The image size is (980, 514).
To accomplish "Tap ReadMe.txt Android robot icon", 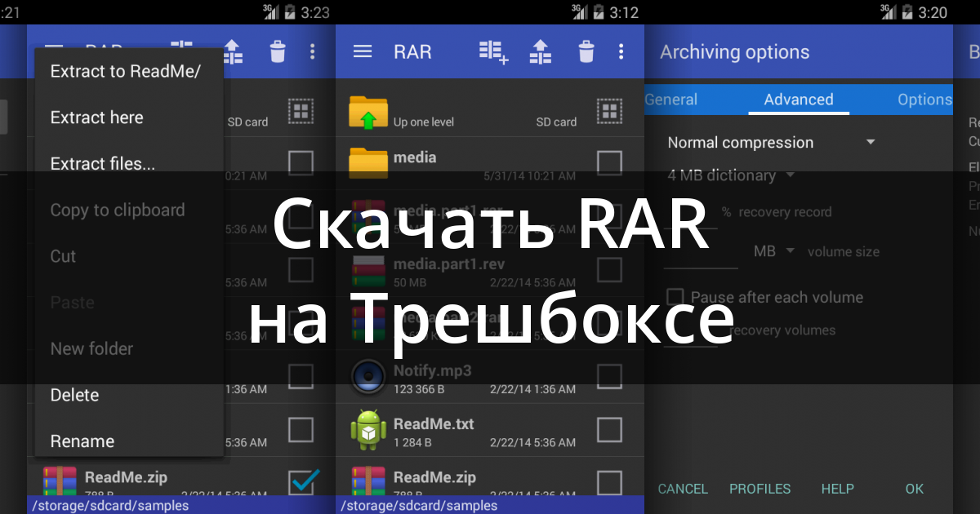I will [368, 429].
